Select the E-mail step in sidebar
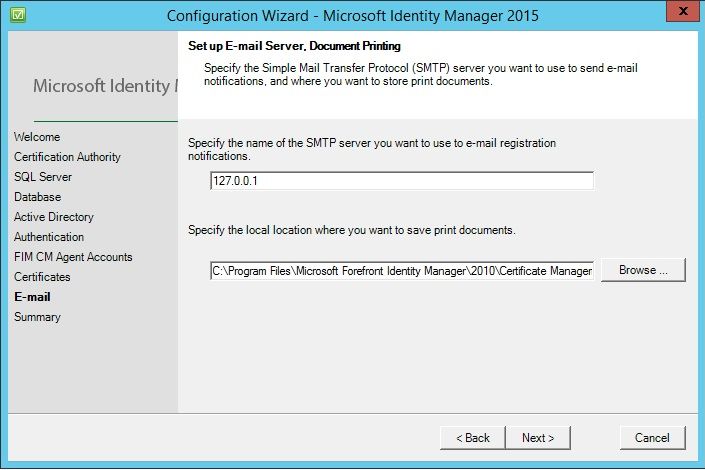Image resolution: width=705 pixels, height=470 pixels. [32, 297]
